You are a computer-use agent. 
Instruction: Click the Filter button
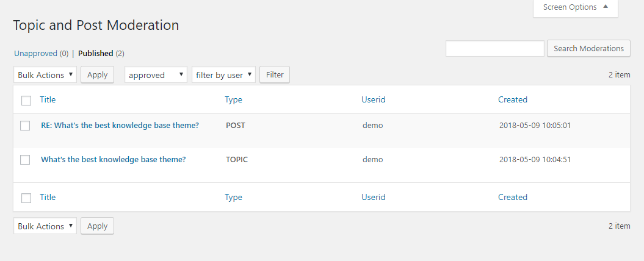coord(275,75)
